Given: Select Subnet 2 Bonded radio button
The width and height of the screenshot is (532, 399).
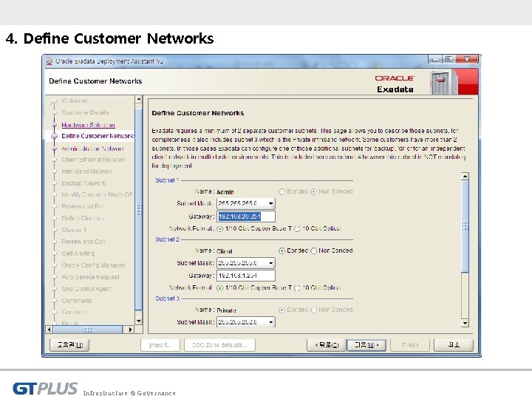Looking at the screenshot, I should [282, 250].
